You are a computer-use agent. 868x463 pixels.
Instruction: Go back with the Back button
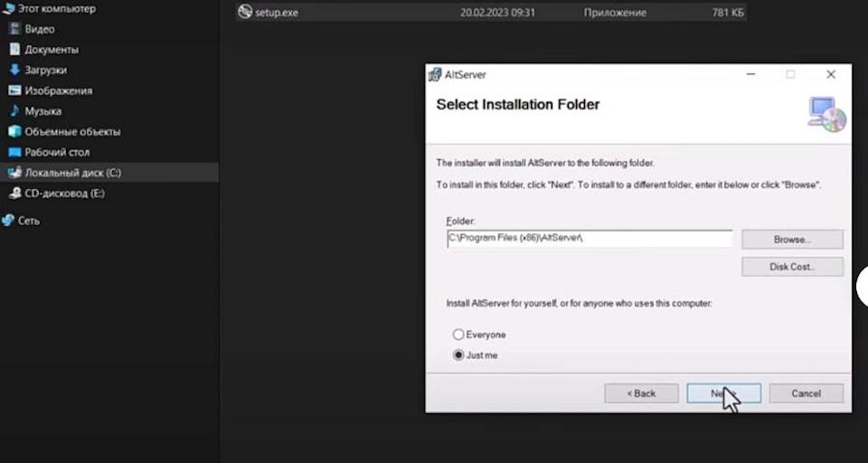pyautogui.click(x=641, y=393)
